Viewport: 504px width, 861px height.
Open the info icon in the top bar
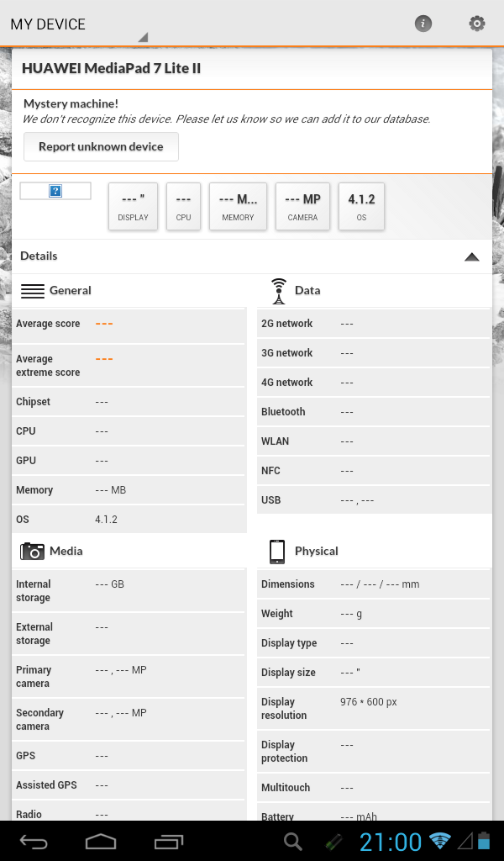(x=423, y=24)
